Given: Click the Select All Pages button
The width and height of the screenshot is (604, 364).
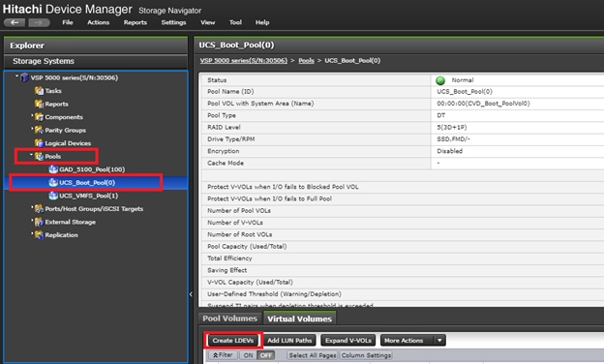Looking at the screenshot, I should click(313, 355).
